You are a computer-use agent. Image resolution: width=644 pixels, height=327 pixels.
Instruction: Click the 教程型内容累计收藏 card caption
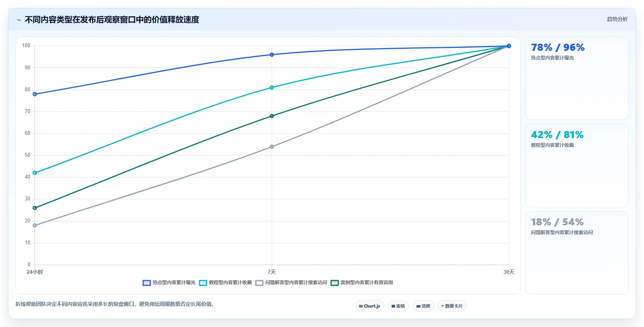[552, 145]
